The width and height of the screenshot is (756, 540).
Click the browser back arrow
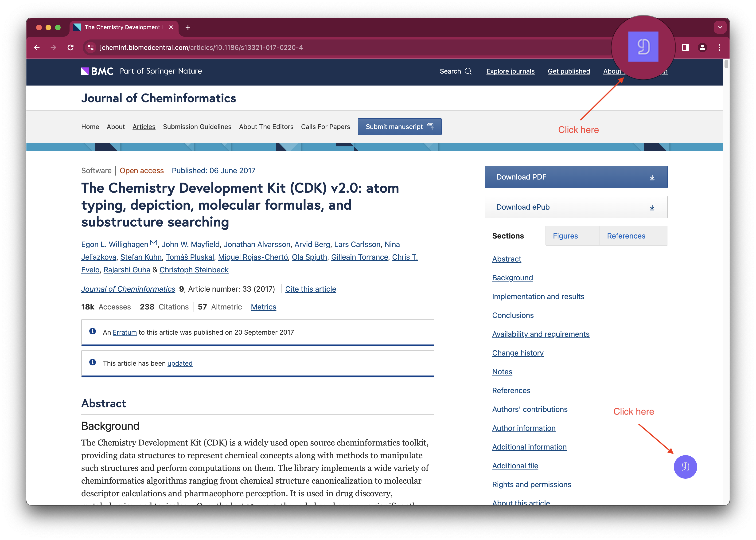click(x=37, y=47)
